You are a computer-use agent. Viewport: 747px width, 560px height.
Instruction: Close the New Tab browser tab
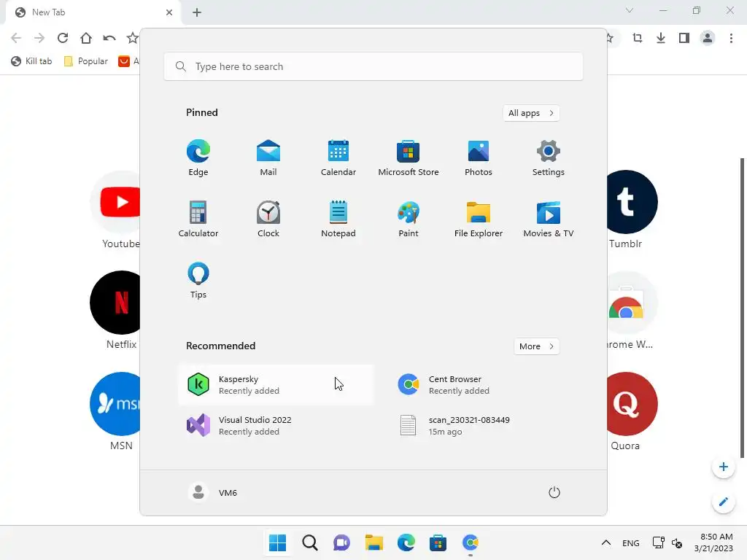tap(169, 12)
